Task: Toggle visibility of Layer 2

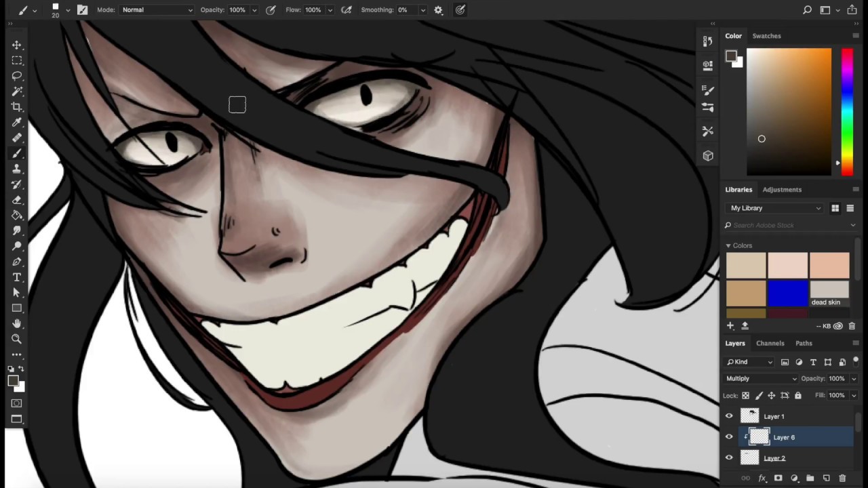Action: pyautogui.click(x=730, y=457)
